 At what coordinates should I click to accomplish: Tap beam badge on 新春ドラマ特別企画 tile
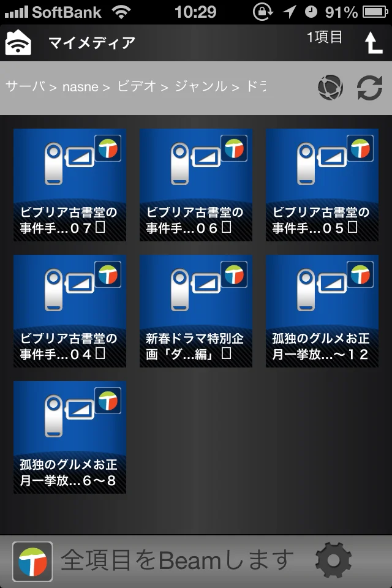[x=234, y=274]
